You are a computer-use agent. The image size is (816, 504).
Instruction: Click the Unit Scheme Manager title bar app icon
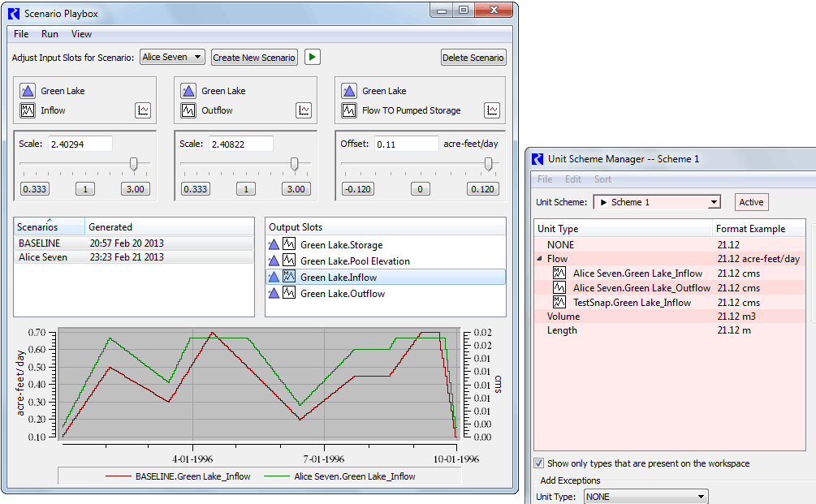click(x=538, y=158)
